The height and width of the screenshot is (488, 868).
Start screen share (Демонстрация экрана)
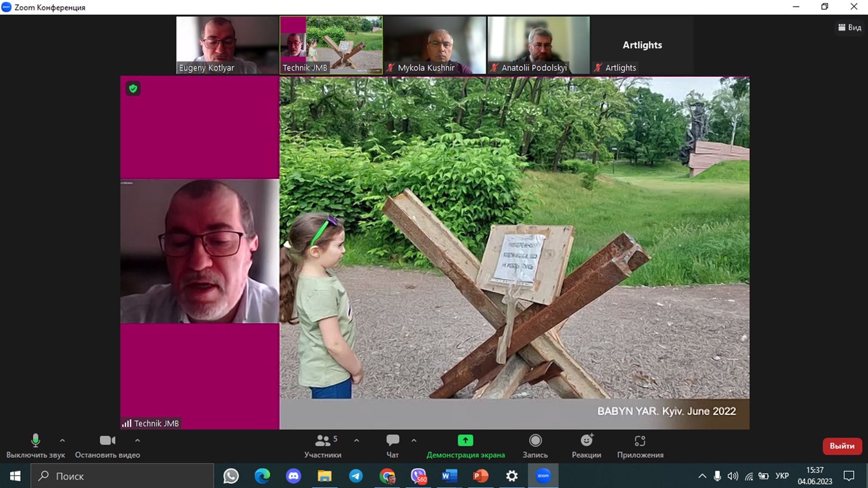point(465,441)
